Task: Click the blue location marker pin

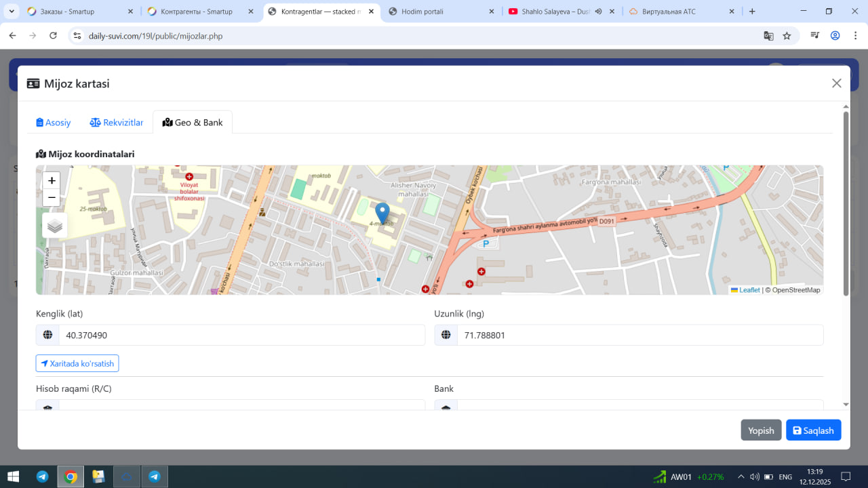Action: 382,213
